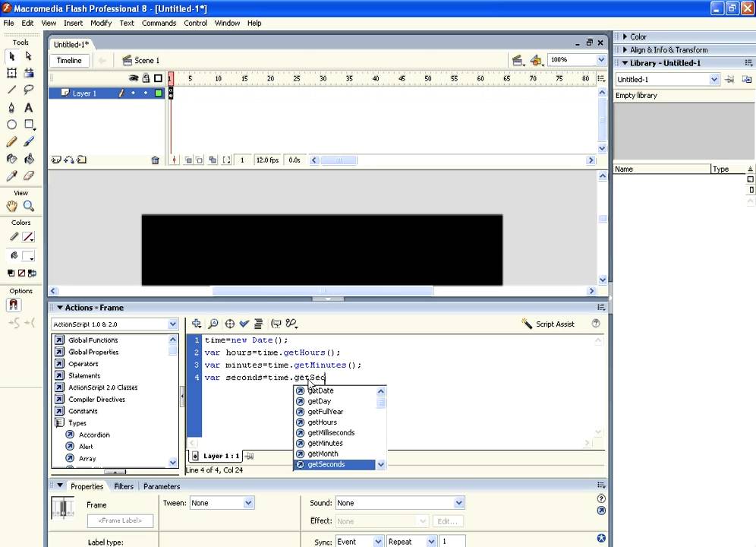Screen dimensions: 756x547
Task: Select the Lasso tool
Action: [x=29, y=90]
